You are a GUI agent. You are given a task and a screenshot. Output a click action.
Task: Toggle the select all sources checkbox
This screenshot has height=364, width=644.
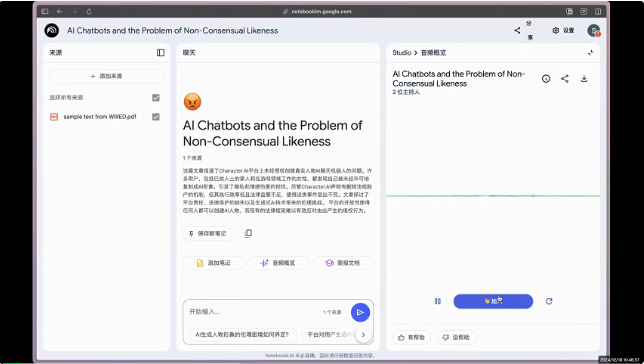click(156, 97)
